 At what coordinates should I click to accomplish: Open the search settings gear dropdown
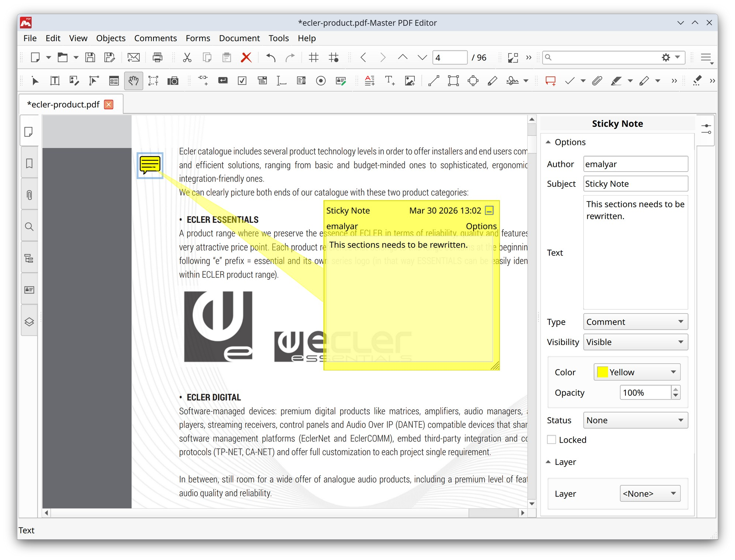point(671,57)
